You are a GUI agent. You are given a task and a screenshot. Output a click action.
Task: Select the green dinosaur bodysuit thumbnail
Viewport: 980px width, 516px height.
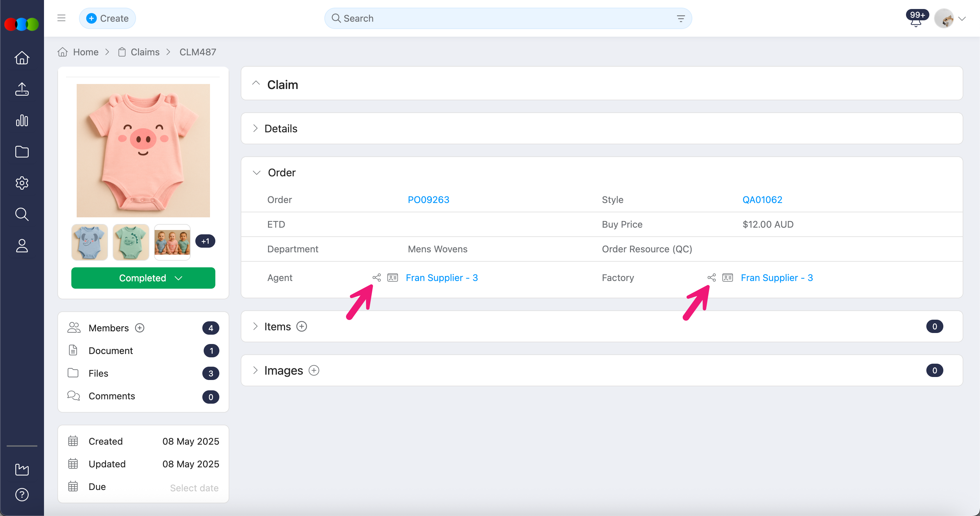tap(130, 242)
